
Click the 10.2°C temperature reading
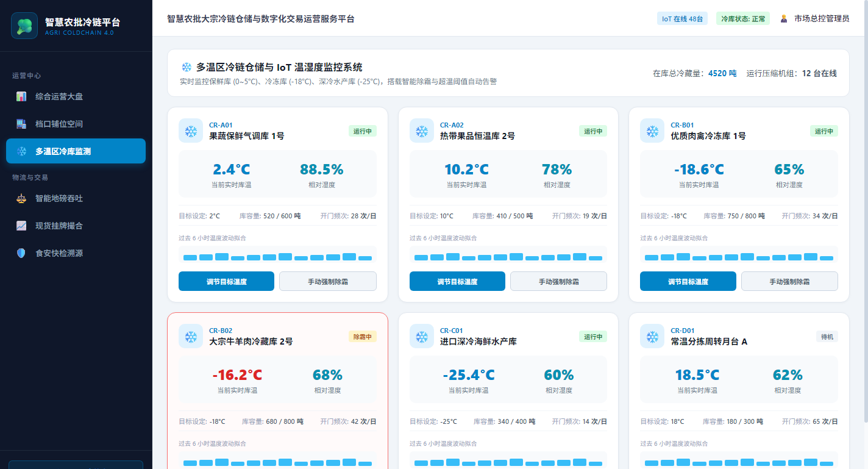click(x=466, y=170)
